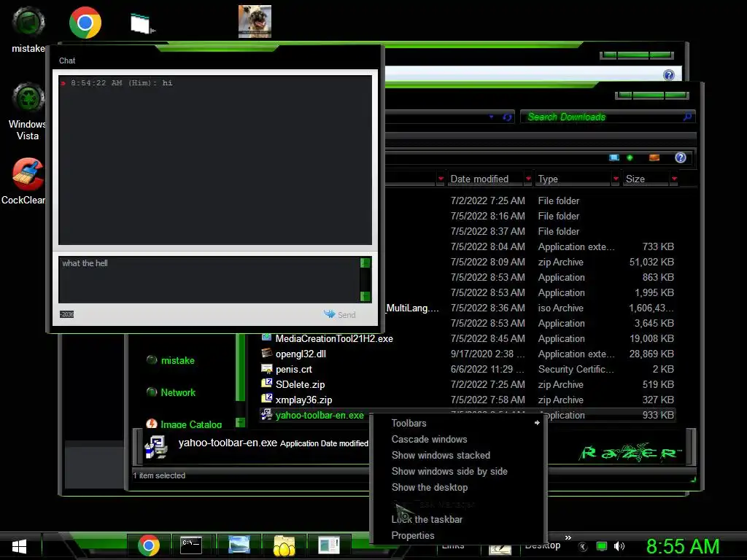This screenshot has width=747, height=560.
Task: Toggle the preview pane orange icon
Action: pos(654,157)
